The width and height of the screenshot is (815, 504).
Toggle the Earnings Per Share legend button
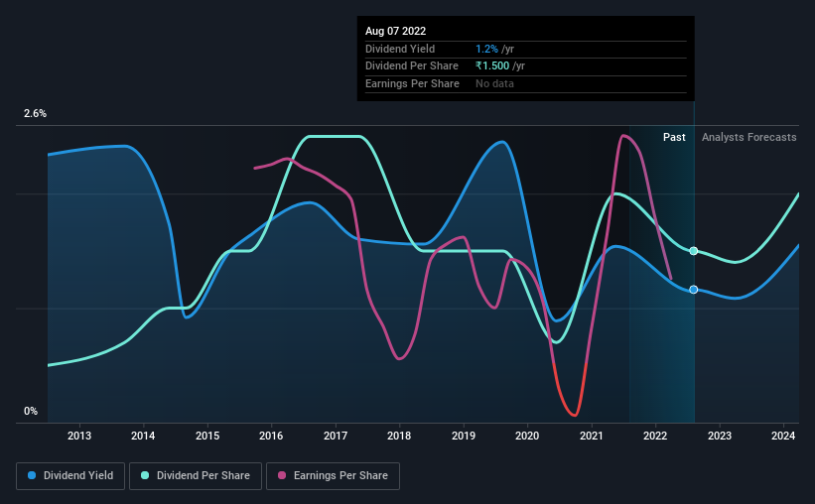pos(333,476)
